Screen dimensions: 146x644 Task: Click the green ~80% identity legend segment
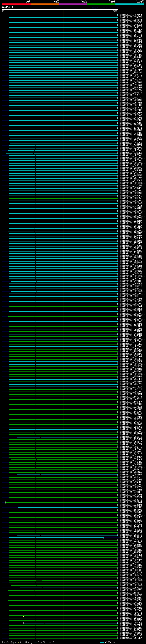(x=101, y=4)
